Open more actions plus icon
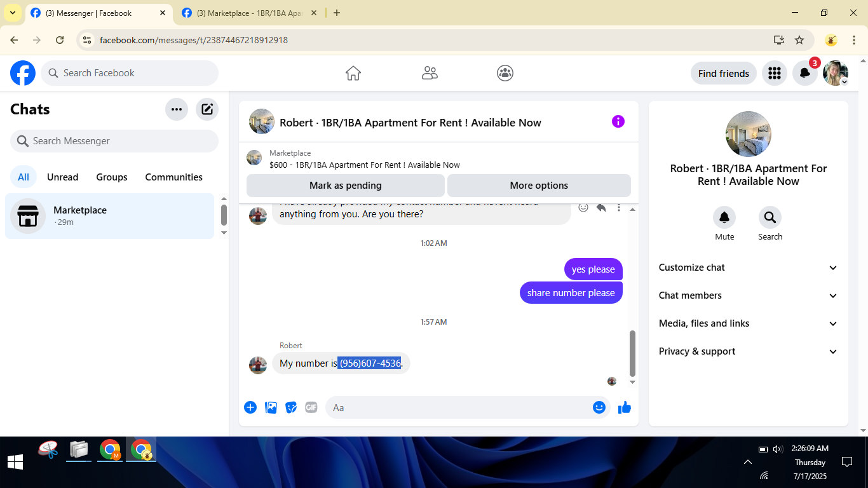The image size is (868, 488). (x=250, y=407)
